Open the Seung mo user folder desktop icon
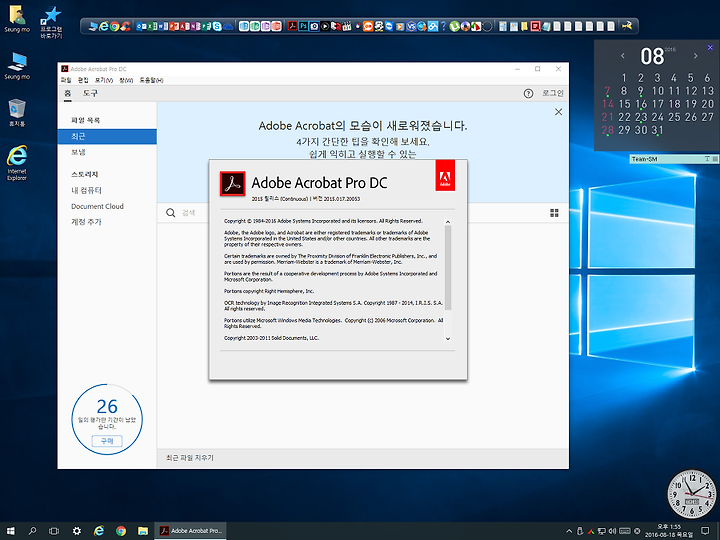Viewport: 720px width, 540px height. (17, 19)
